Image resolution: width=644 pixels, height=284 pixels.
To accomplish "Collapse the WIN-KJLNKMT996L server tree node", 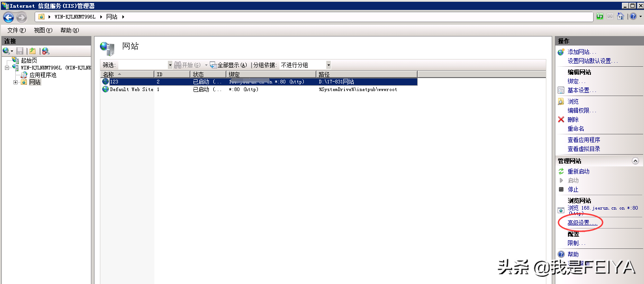I will 7,68.
